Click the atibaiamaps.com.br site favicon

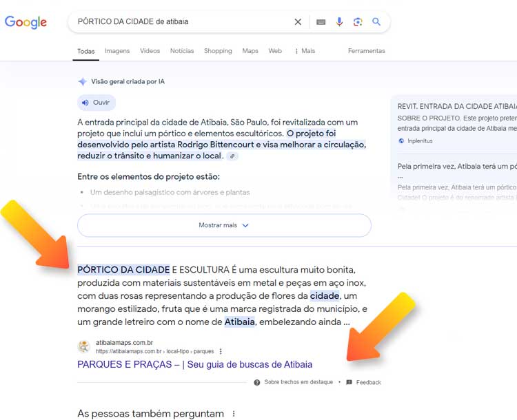click(x=84, y=346)
